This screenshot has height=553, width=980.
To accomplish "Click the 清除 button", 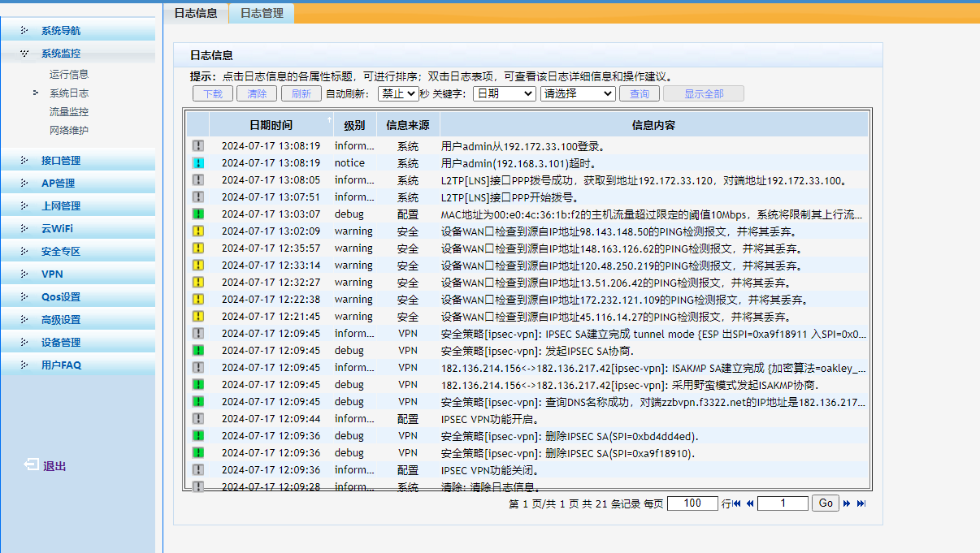I will click(257, 94).
